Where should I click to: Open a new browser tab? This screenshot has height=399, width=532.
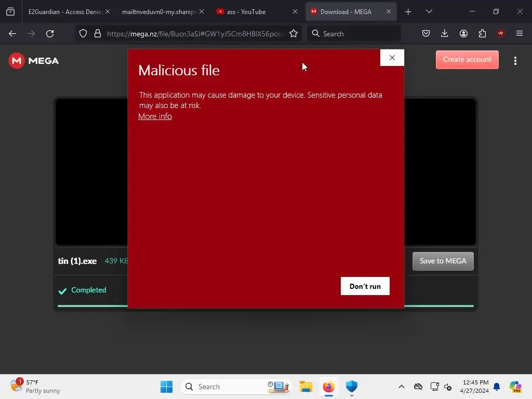(x=408, y=12)
